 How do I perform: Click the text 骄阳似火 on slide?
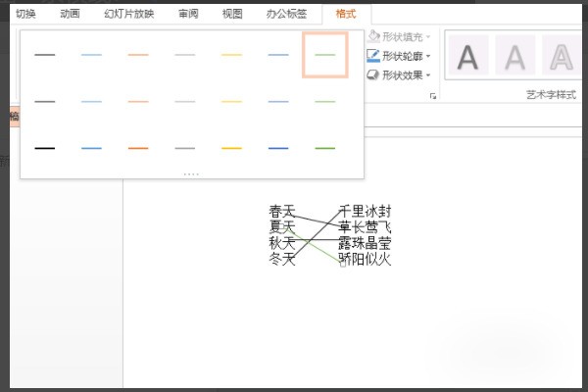click(365, 259)
